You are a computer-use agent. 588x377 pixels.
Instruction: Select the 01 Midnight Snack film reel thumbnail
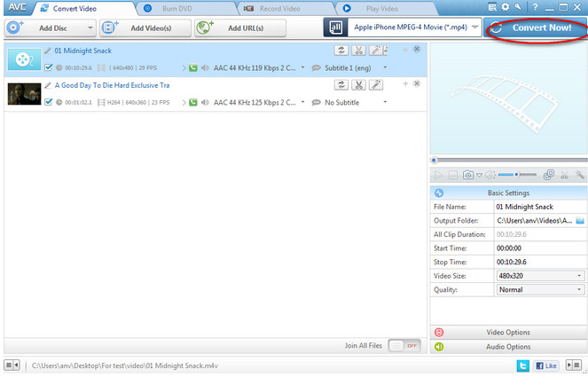pos(24,59)
